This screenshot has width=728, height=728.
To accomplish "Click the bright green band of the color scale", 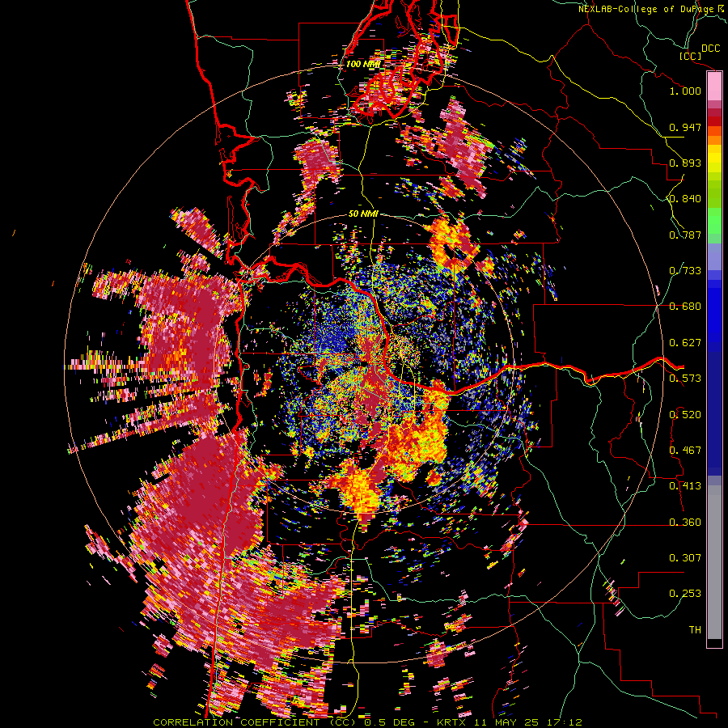I will [x=714, y=221].
